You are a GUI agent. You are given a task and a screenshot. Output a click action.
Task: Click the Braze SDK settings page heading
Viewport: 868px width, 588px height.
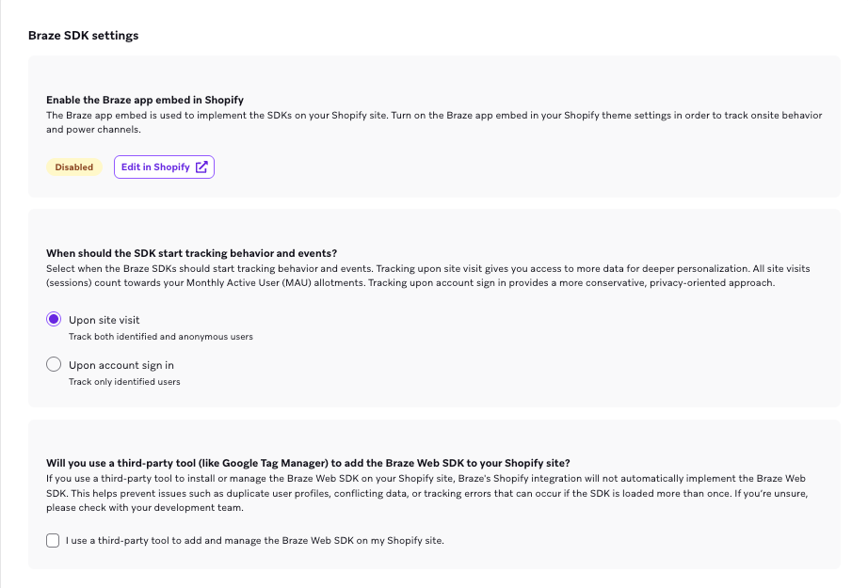(83, 35)
